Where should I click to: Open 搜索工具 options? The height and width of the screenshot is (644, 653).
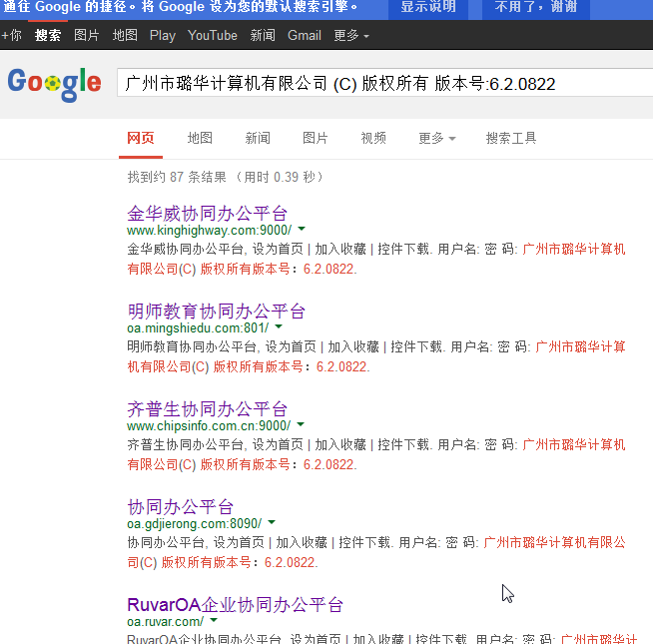tap(510, 138)
